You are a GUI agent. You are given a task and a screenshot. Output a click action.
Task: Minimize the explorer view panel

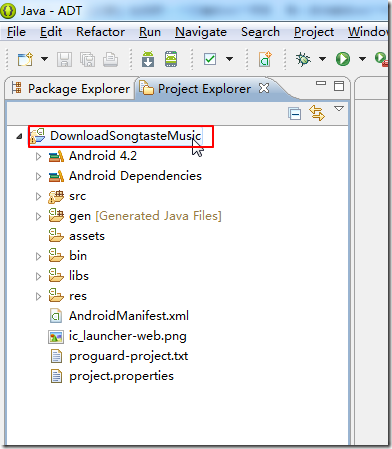tap(321, 83)
